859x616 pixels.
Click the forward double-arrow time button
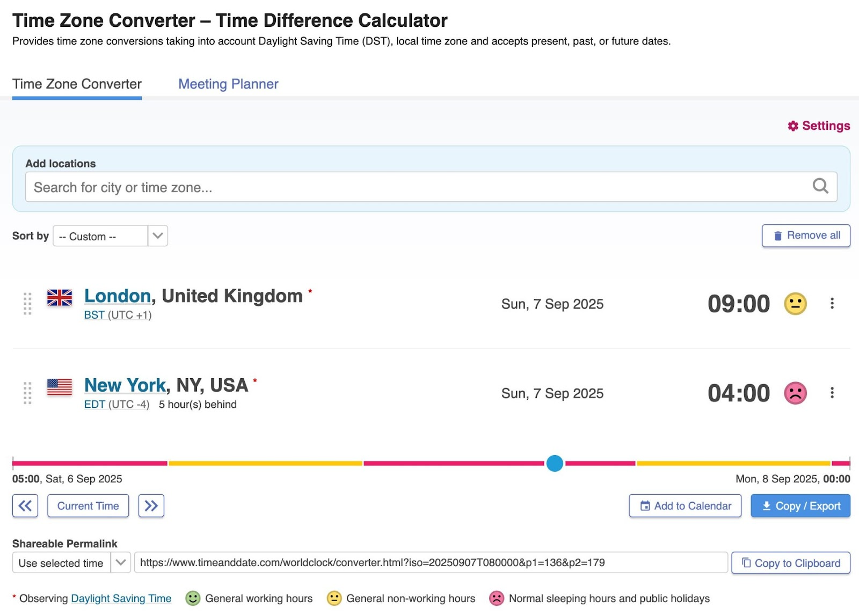click(x=151, y=505)
